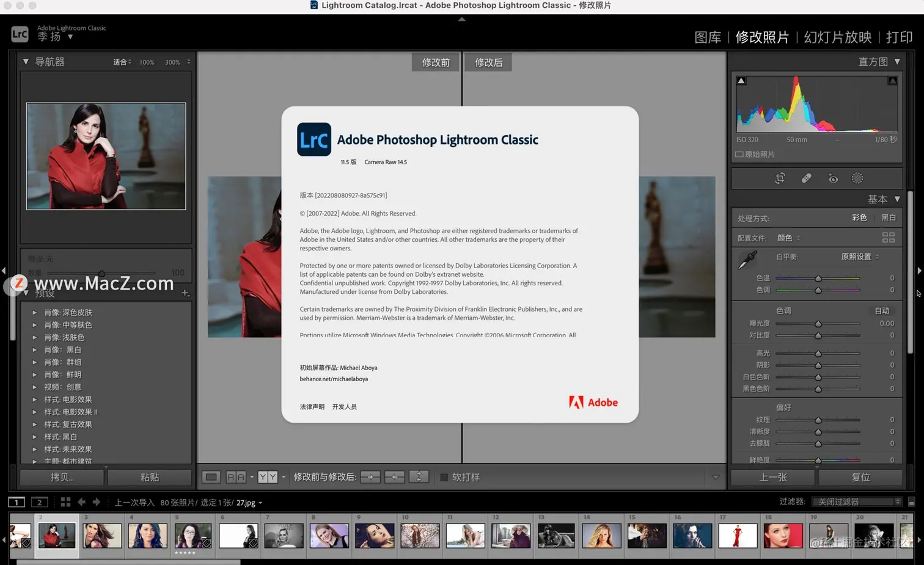Viewport: 924px width, 565px height.
Task: Click the 粘贴 paste button
Action: click(x=150, y=477)
